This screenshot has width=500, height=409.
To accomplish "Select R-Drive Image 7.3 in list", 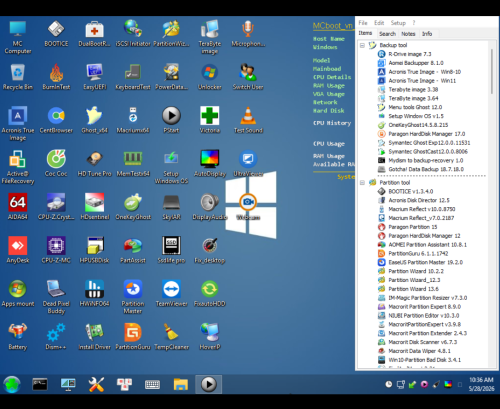I will [x=410, y=54].
